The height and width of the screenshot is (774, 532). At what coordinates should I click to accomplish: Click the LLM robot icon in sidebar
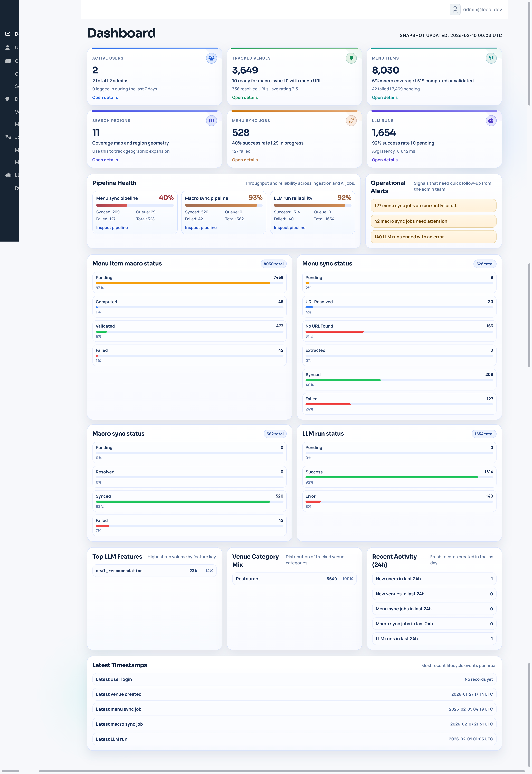click(8, 175)
